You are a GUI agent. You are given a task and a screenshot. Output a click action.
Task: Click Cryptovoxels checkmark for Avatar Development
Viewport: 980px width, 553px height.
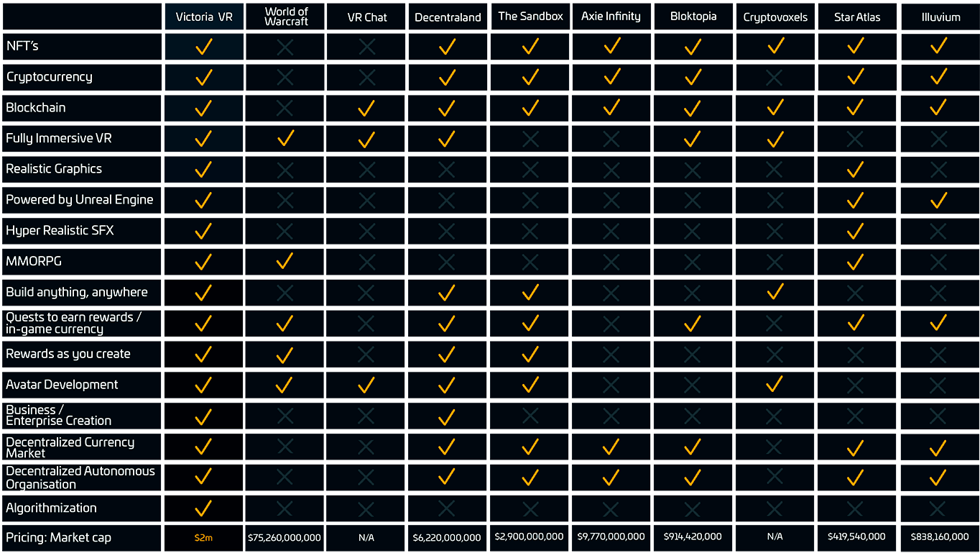(x=775, y=384)
